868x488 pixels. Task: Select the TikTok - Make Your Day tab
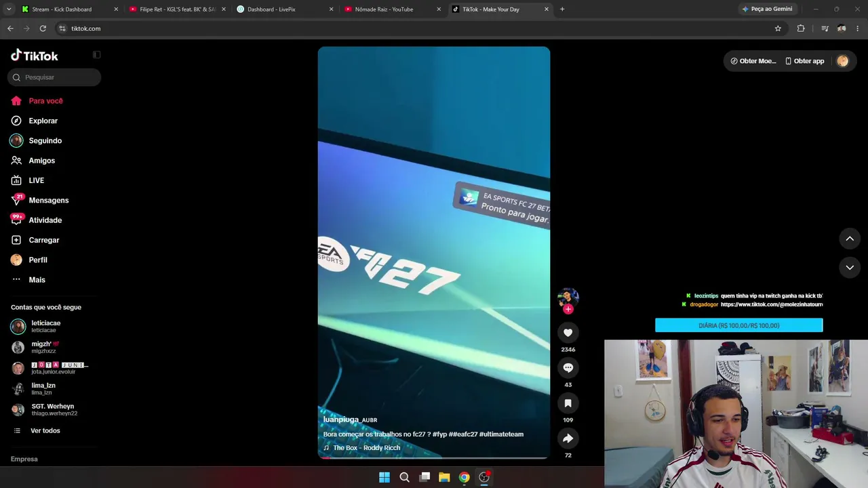(501, 9)
